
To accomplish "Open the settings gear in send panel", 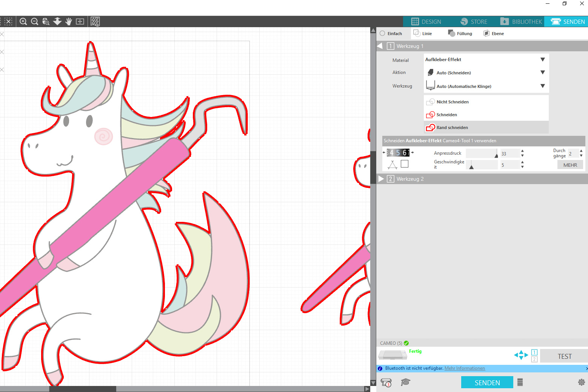I will (x=581, y=382).
